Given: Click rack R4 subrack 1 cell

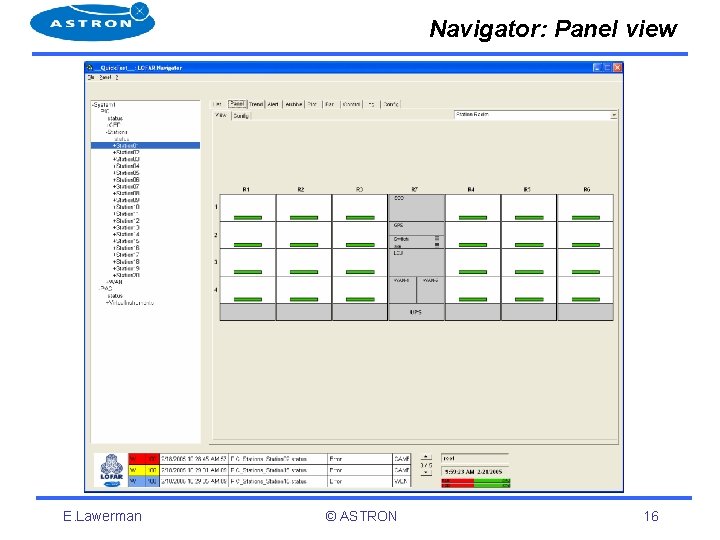Looking at the screenshot, I should coord(473,208).
